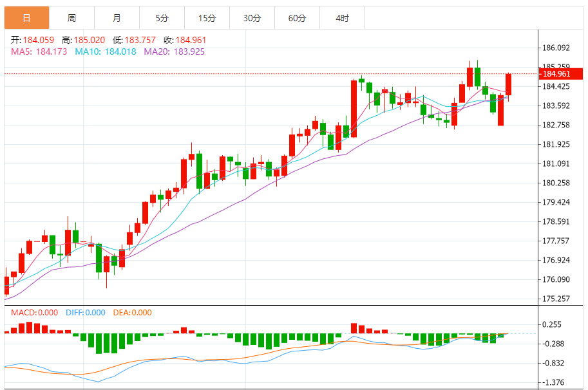Click the MACD: 0.000 label
The width and height of the screenshot is (588, 390).
pos(35,313)
